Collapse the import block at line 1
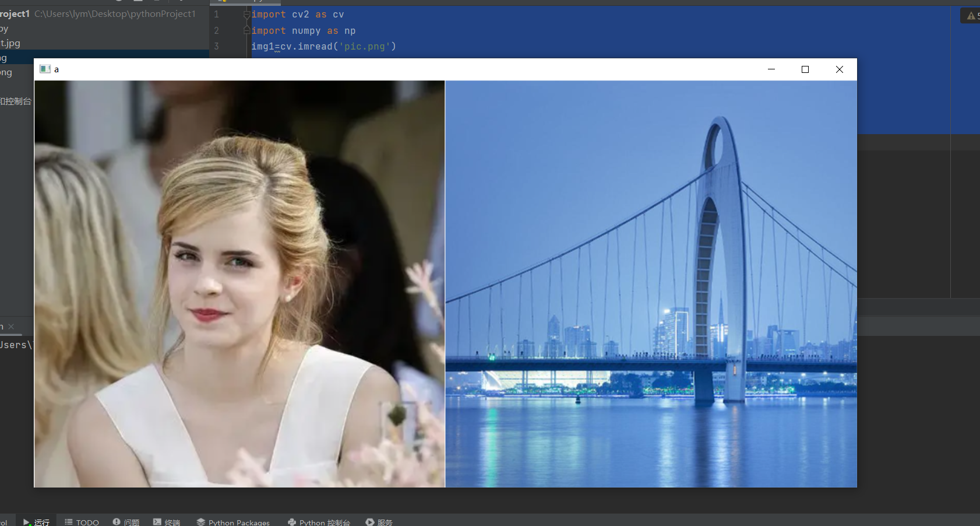This screenshot has width=980, height=526. (246, 15)
